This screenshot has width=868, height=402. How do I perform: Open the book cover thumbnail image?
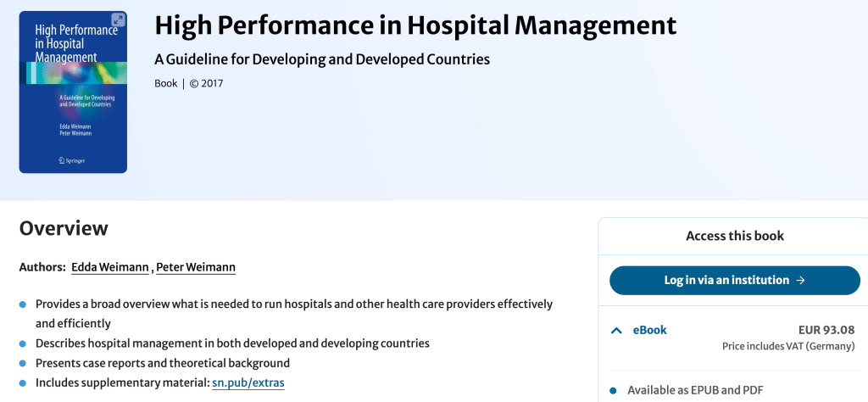[x=73, y=92]
